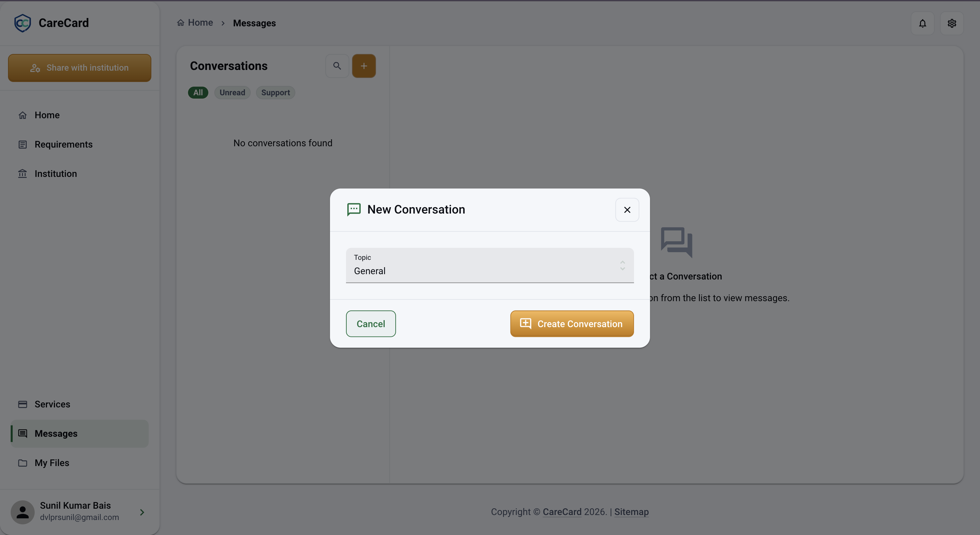Click Share with institution button
Image resolution: width=980 pixels, height=535 pixels.
point(80,68)
